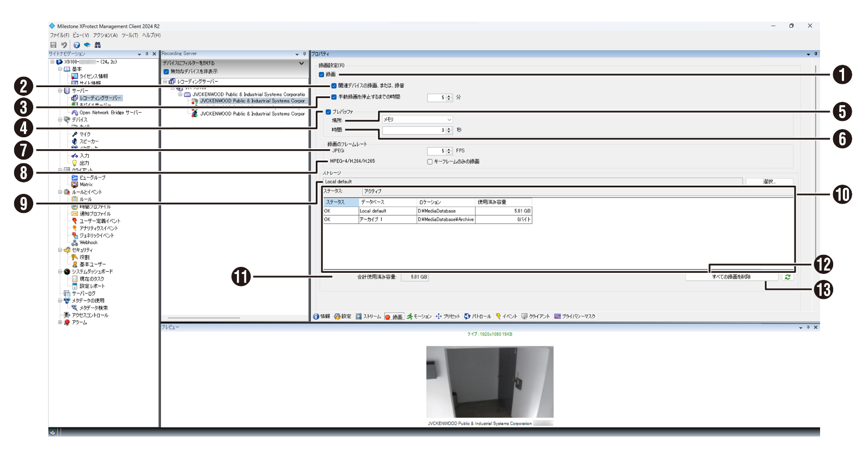Viewport: 868px width, 458px height.
Task: Click the pin icon on the サイトナビゲーション panel
Action: [x=147, y=54]
